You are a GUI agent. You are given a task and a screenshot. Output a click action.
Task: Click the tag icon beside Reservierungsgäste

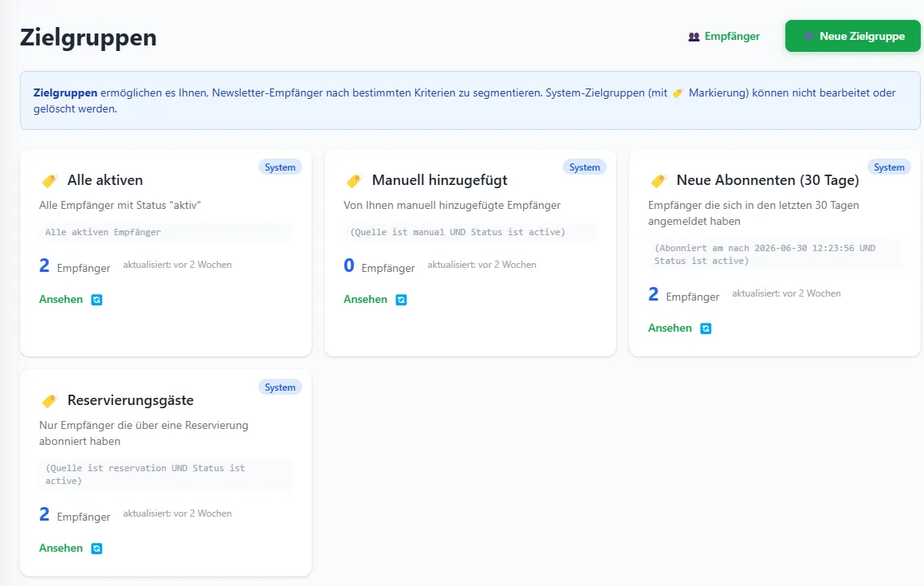click(49, 401)
